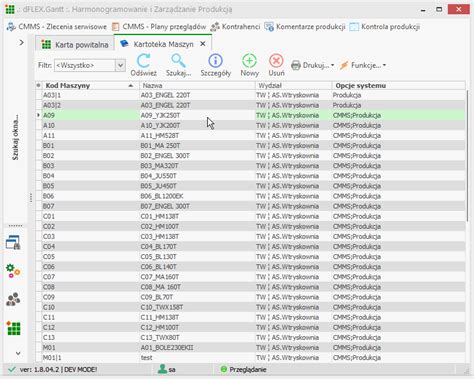The width and height of the screenshot is (474, 379).
Task: Open Kontrahenci from the top toolbar
Action: click(235, 27)
